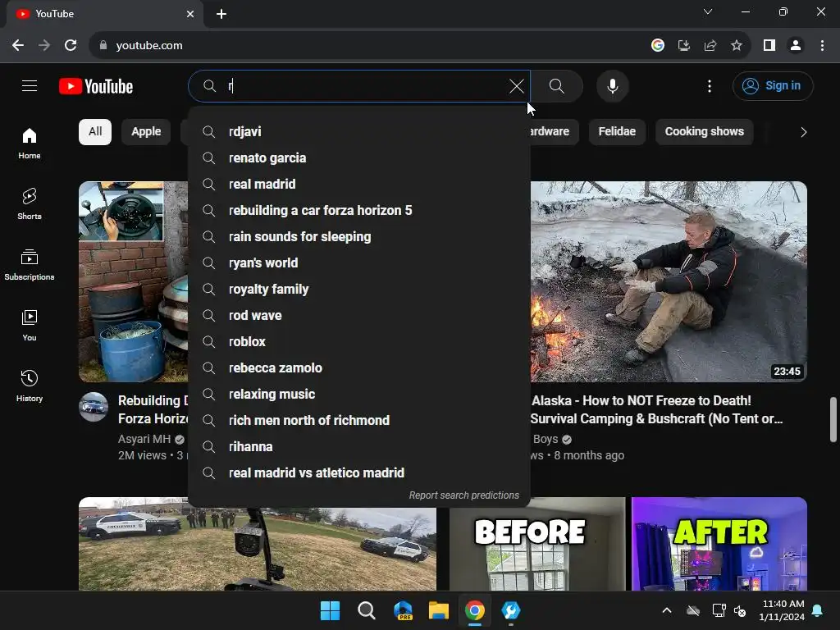Click the Google icon in address bar
The height and width of the screenshot is (630, 840).
pyautogui.click(x=658, y=46)
